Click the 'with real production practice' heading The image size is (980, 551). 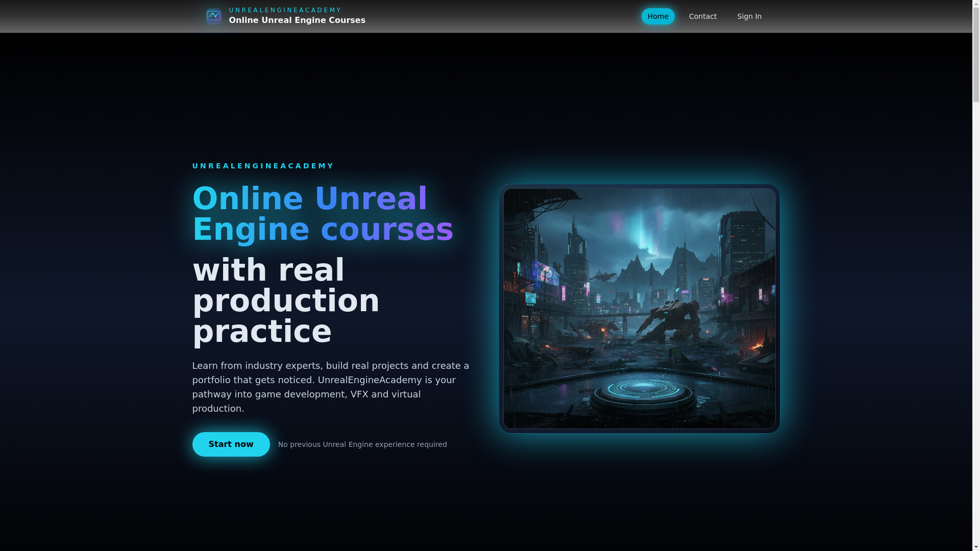point(286,300)
